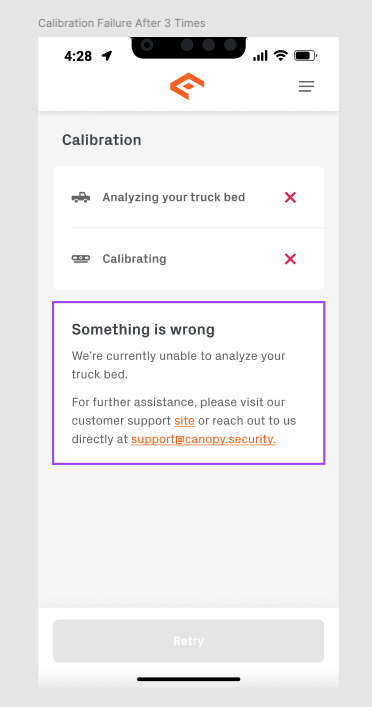Select the Analyzing your truck bed row
This screenshot has height=707, width=372.
188,197
